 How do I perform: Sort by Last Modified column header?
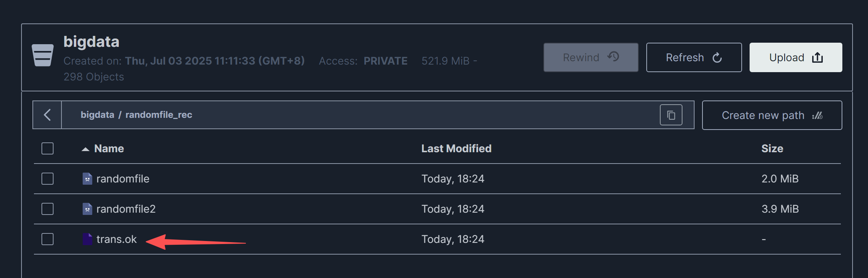click(456, 148)
